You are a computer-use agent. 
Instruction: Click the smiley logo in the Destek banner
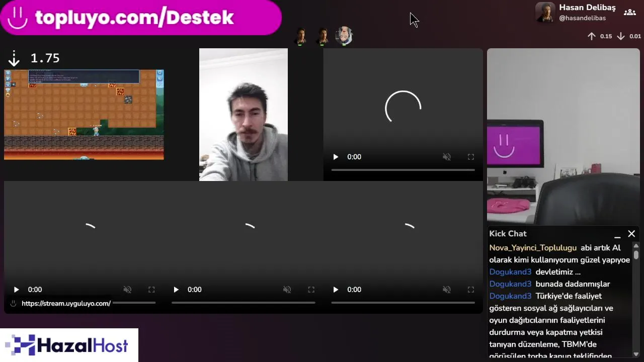pos(18,18)
